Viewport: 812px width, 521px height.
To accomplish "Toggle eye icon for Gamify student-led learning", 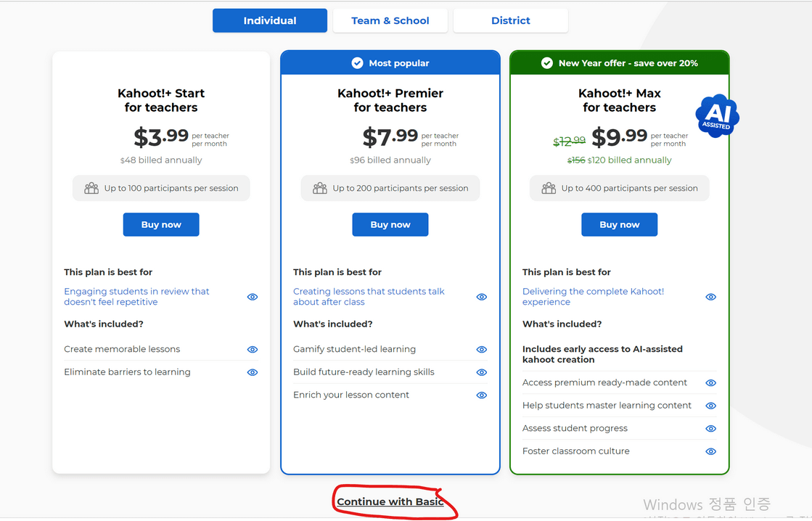I will coord(482,350).
